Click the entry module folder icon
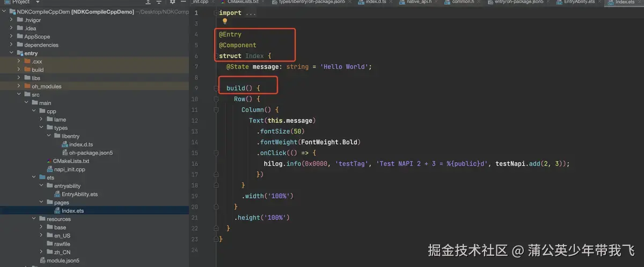644x267 pixels. (x=19, y=53)
